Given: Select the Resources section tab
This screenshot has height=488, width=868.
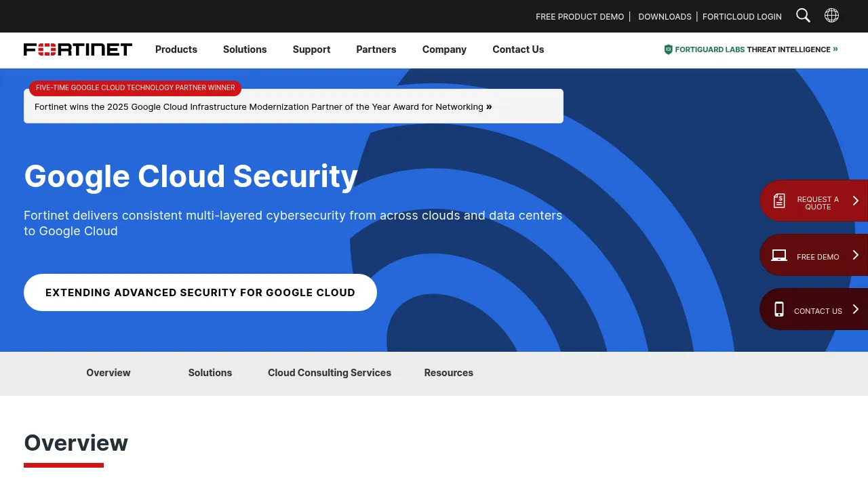Looking at the screenshot, I should (x=449, y=373).
